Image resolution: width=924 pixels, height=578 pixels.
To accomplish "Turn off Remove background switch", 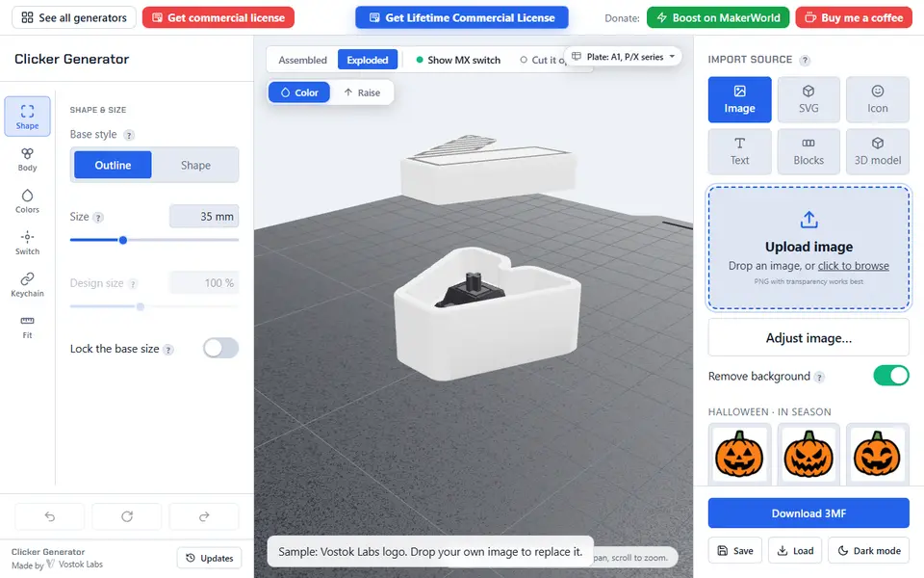I will click(891, 375).
